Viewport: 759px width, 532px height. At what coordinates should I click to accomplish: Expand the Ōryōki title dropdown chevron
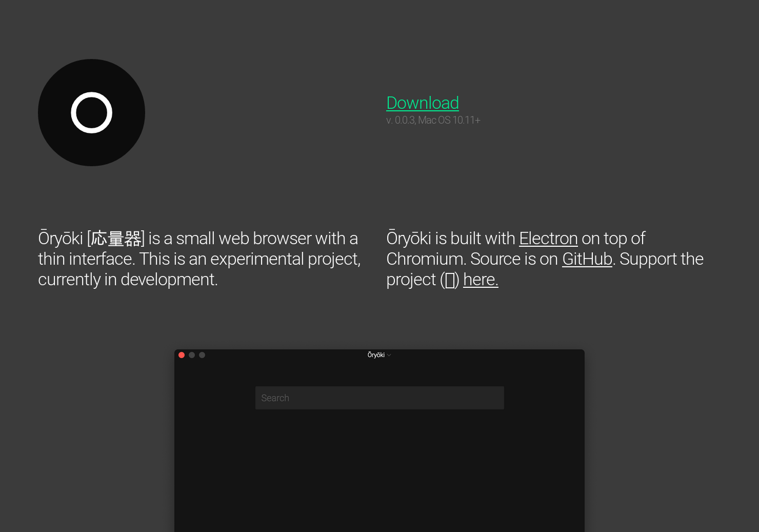[389, 355]
